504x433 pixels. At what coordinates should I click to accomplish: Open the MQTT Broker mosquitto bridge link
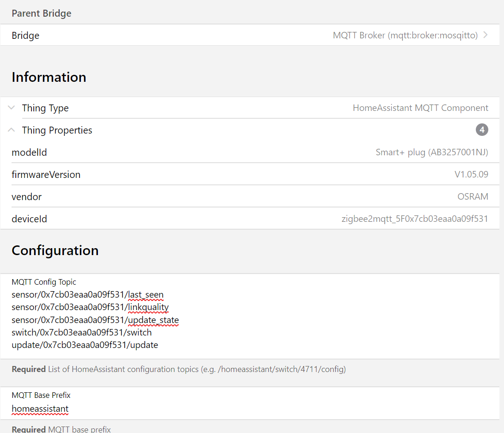[x=405, y=35]
